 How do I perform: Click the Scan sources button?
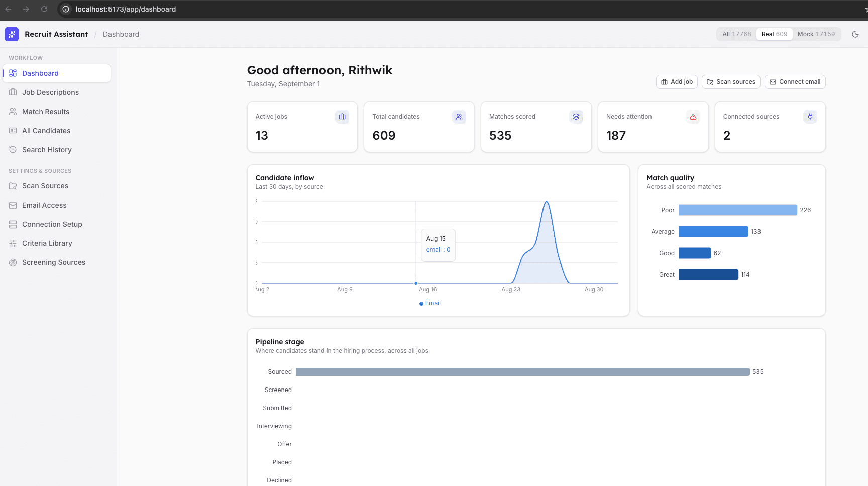[x=731, y=82]
